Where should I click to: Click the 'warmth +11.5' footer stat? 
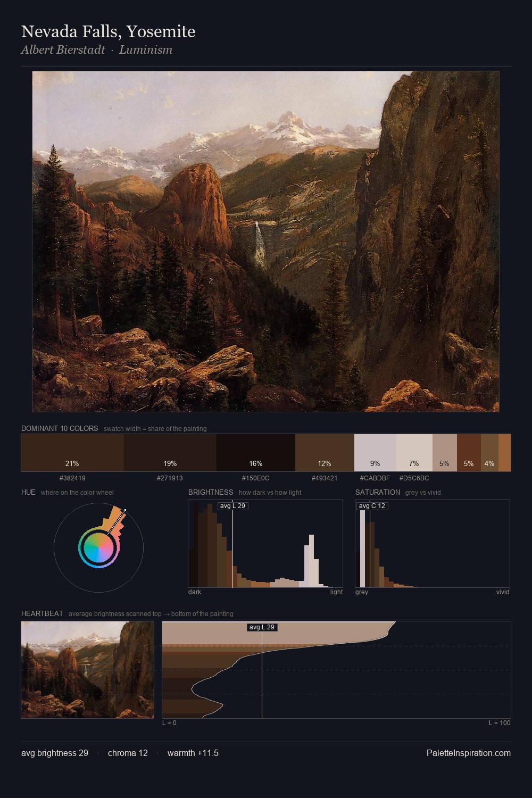click(193, 753)
